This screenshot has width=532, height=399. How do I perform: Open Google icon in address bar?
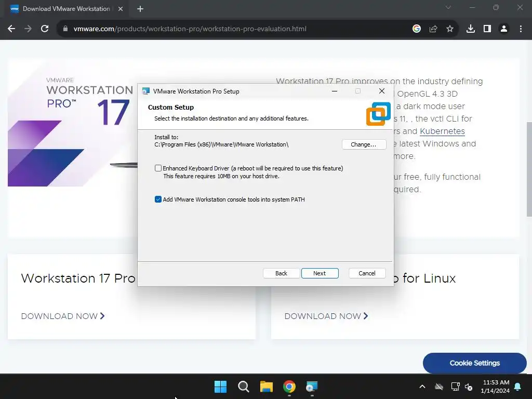417,29
